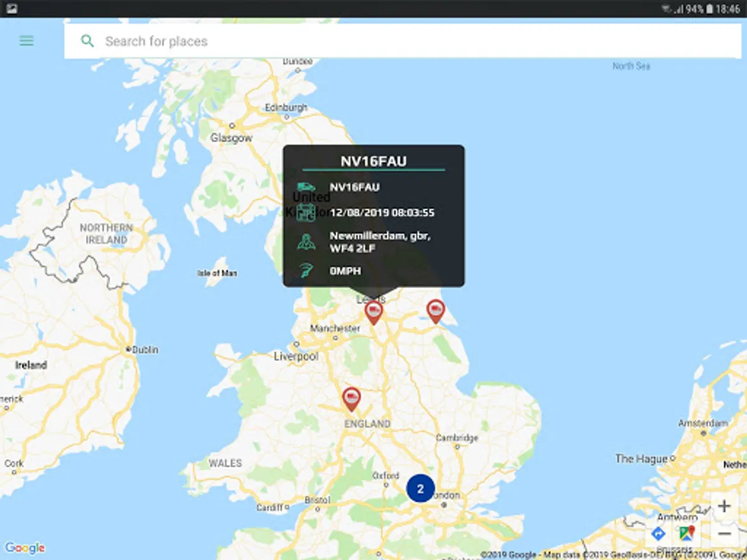
Task: Click the Google logo on the map
Action: (25, 548)
